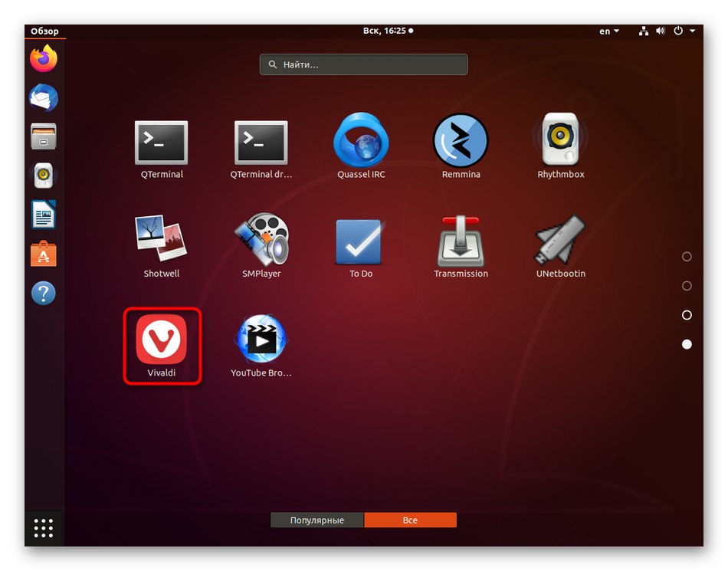The height and width of the screenshot is (571, 728).
Task: Open Firefox from the dock
Action: (x=43, y=58)
